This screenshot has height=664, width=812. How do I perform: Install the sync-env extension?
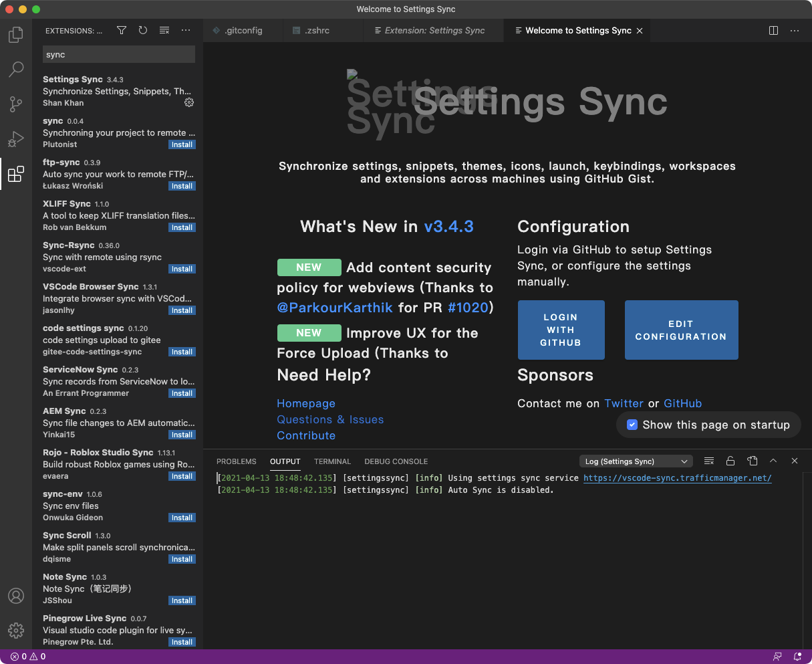point(182,518)
